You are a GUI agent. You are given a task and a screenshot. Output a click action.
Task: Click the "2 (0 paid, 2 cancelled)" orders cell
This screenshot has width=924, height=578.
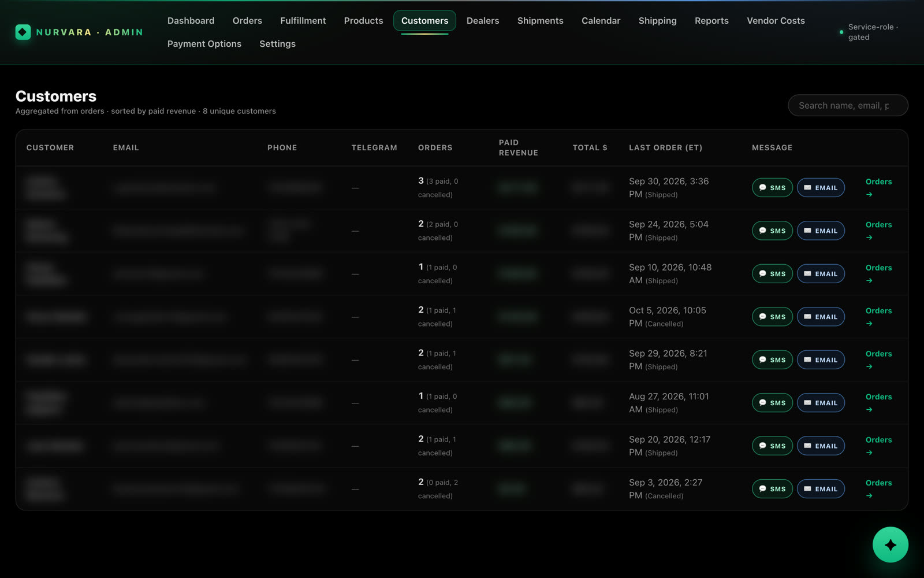[x=438, y=489]
